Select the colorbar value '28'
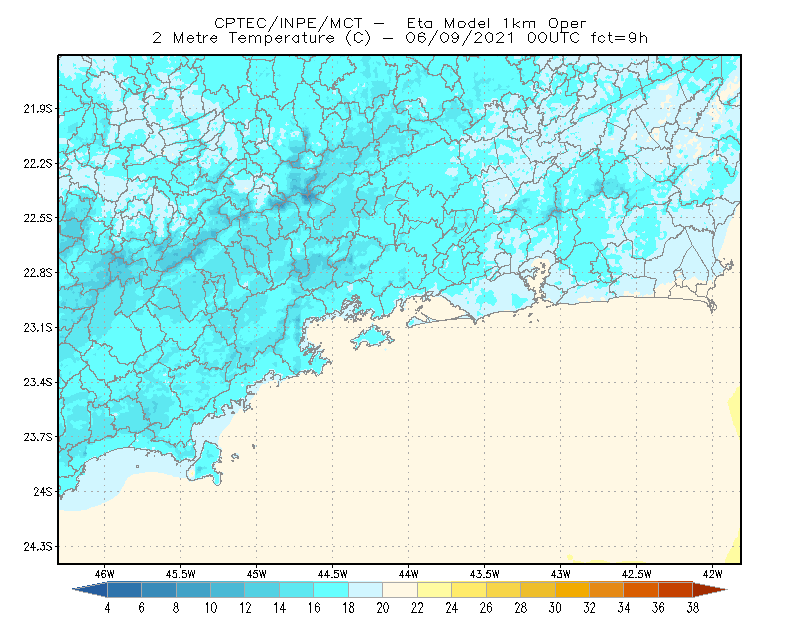This screenshot has height=618, width=800. point(520,608)
